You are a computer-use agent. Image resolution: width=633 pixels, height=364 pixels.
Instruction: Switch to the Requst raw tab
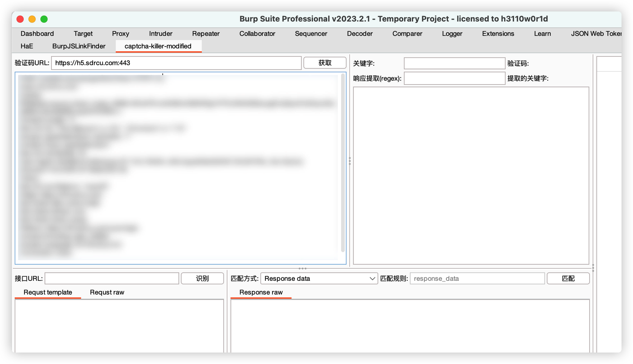[x=107, y=292]
